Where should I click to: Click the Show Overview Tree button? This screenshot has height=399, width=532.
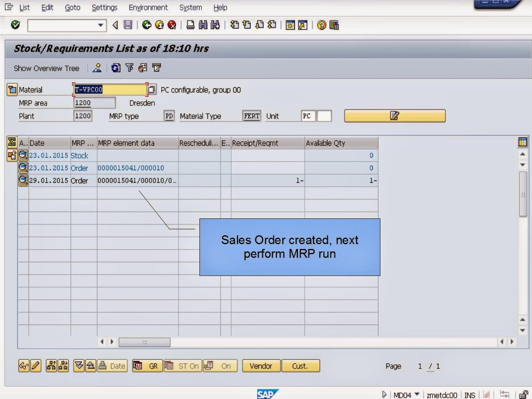click(x=46, y=68)
